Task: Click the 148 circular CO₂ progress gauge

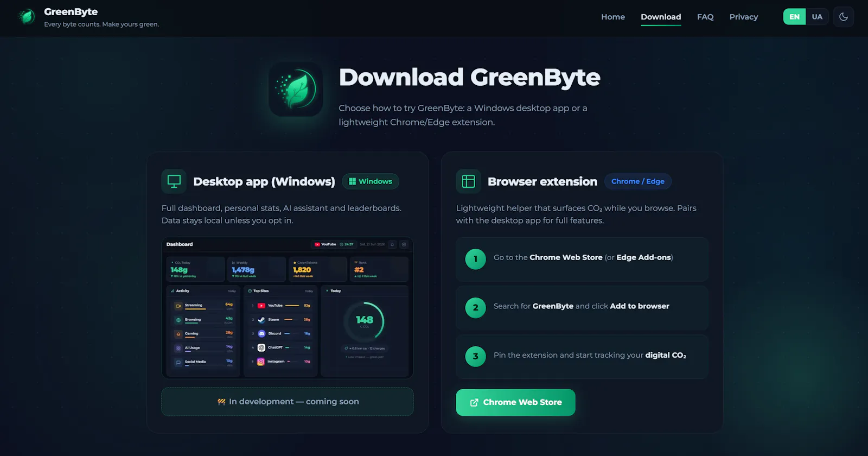Action: 365,321
